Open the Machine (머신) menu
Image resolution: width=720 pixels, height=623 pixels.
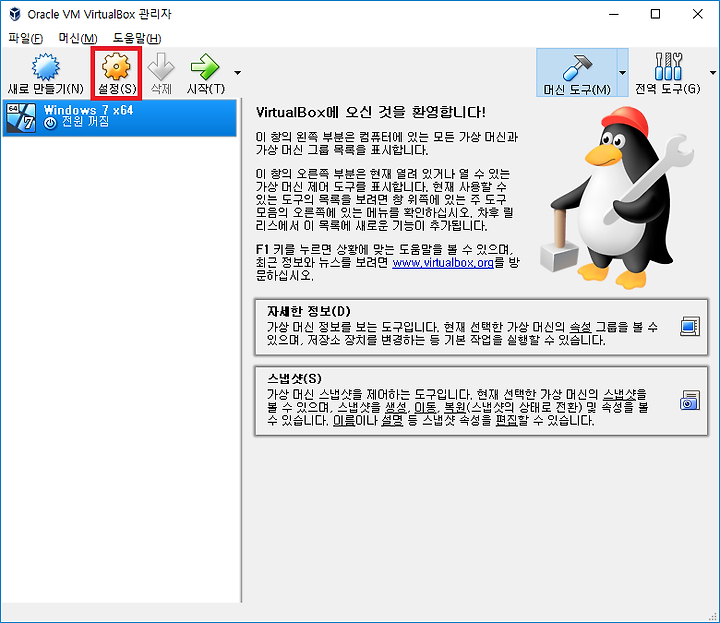tap(78, 38)
